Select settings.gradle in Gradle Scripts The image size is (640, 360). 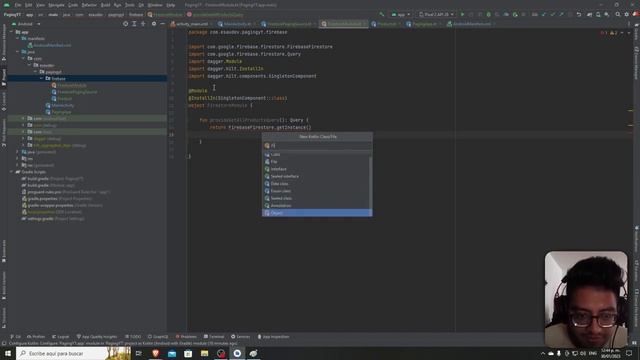[x=53, y=219]
